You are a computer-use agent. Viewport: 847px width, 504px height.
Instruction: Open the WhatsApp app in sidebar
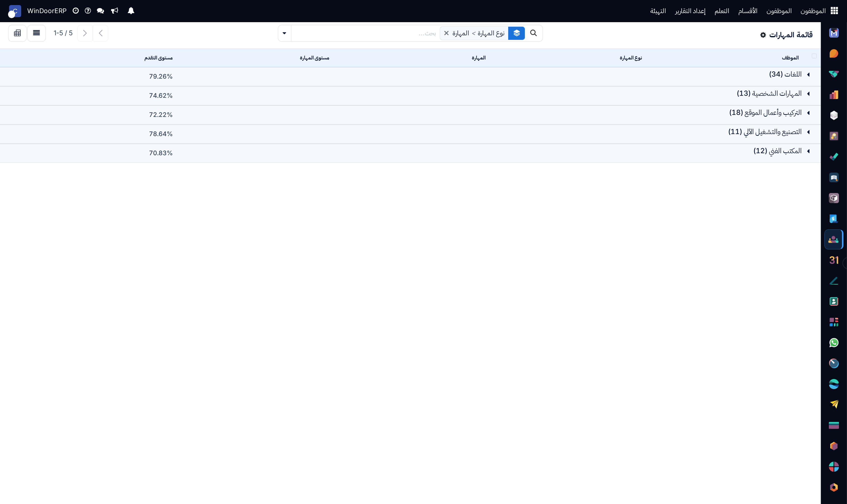click(834, 343)
